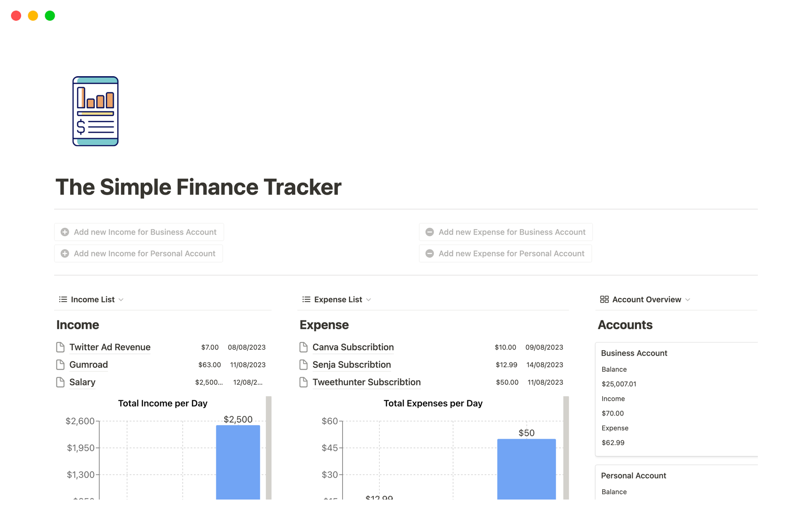Expand the Expense List view dropdown
Viewport: 812px width, 508px height.
(x=369, y=300)
